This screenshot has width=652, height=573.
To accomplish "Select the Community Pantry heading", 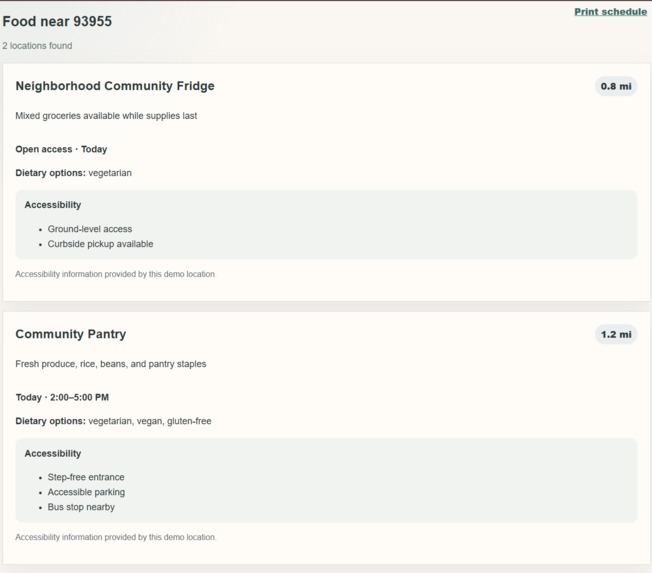I will click(71, 334).
